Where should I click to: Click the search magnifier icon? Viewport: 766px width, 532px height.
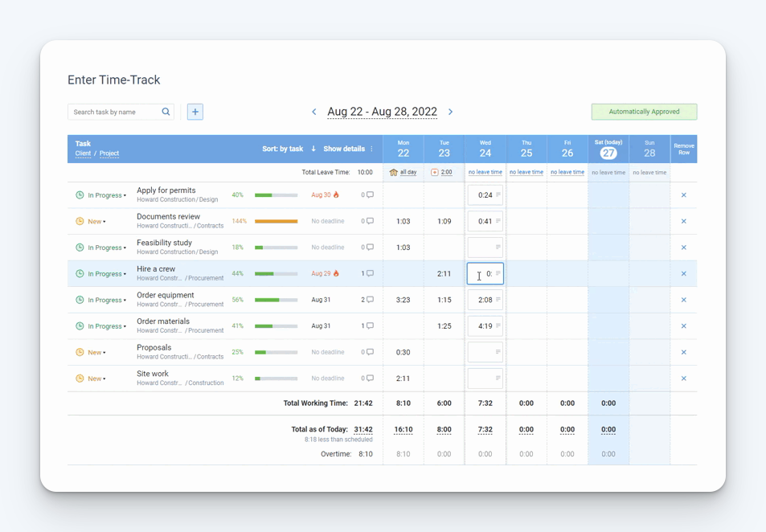point(166,112)
